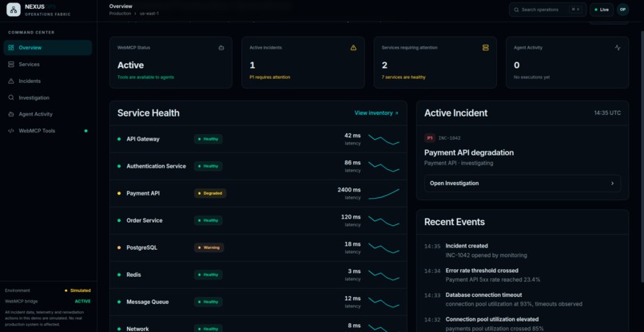Open Agent Activity in the sidebar
644x332 pixels.
(48, 114)
